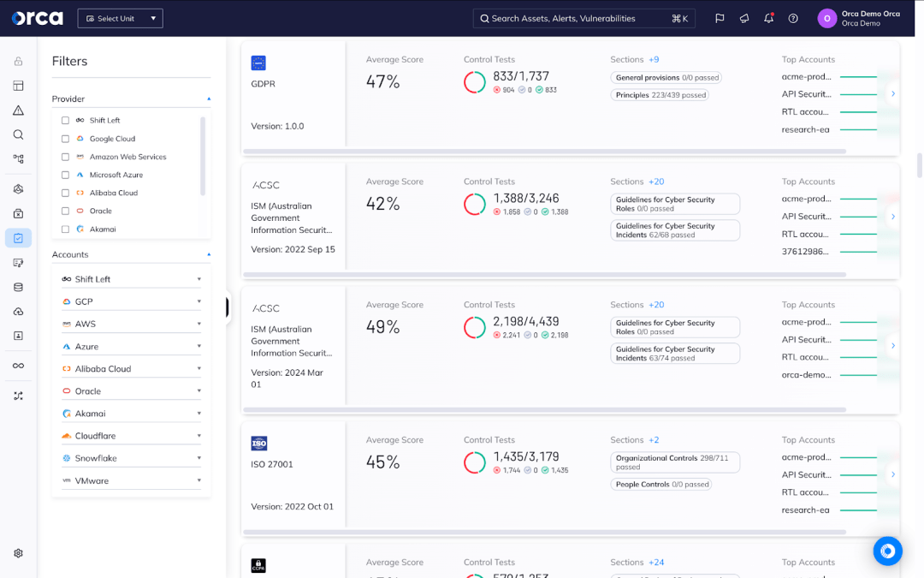Open the dashboard layout sidebar icon
Screen dimensions: 924x578
click(x=18, y=86)
